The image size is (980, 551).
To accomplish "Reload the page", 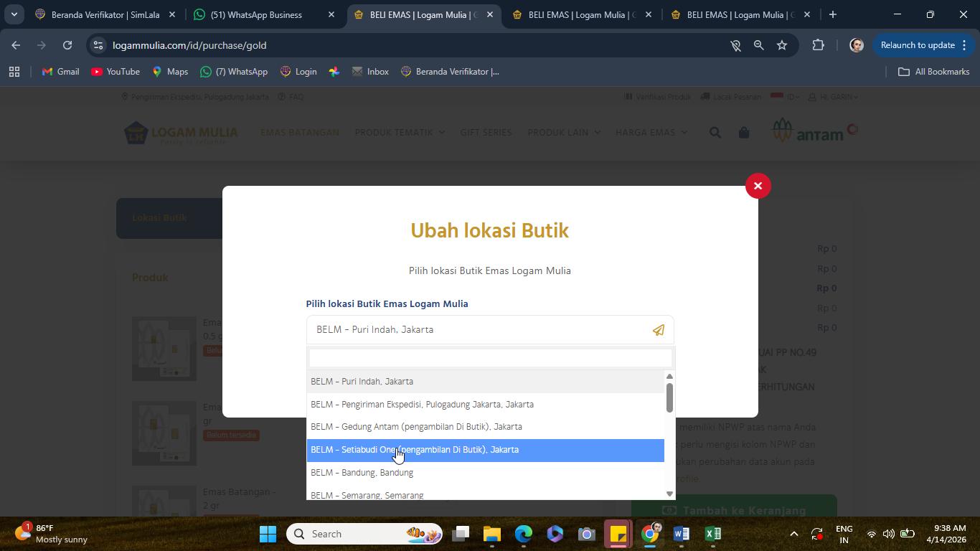I will 67,45.
